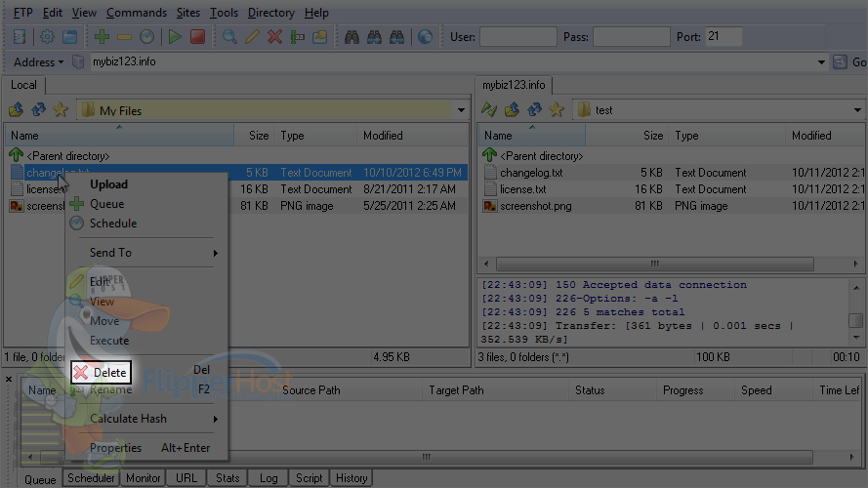This screenshot has width=868, height=488.
Task: Close the queue panel with the small x
Action: pos(9,379)
